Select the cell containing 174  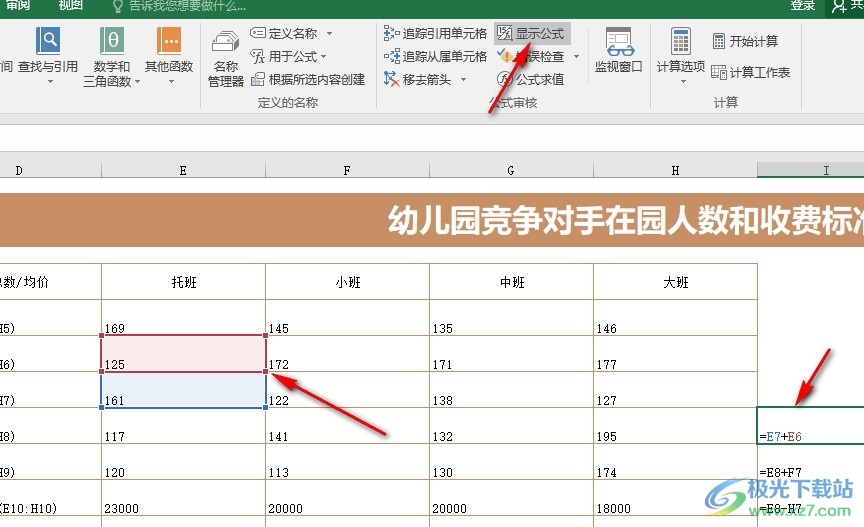676,462
